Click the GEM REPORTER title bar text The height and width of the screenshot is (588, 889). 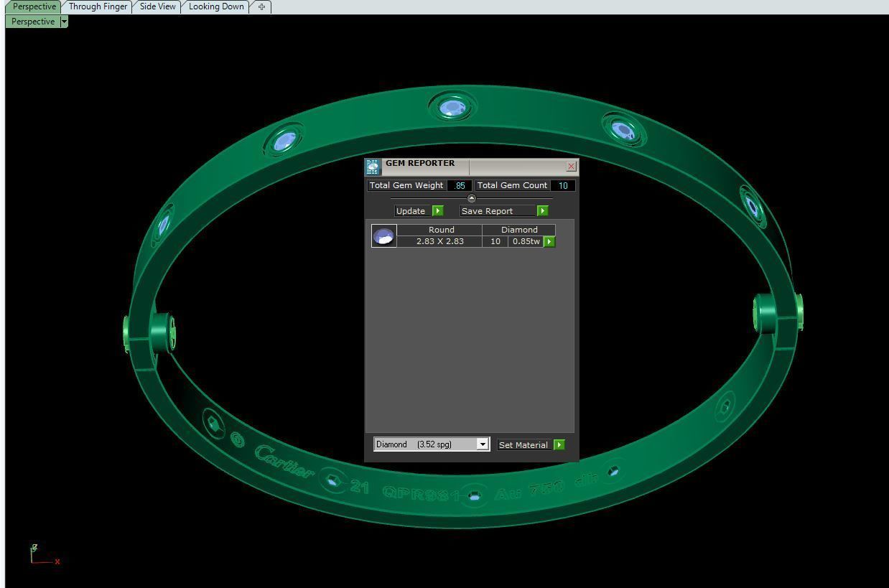[420, 163]
